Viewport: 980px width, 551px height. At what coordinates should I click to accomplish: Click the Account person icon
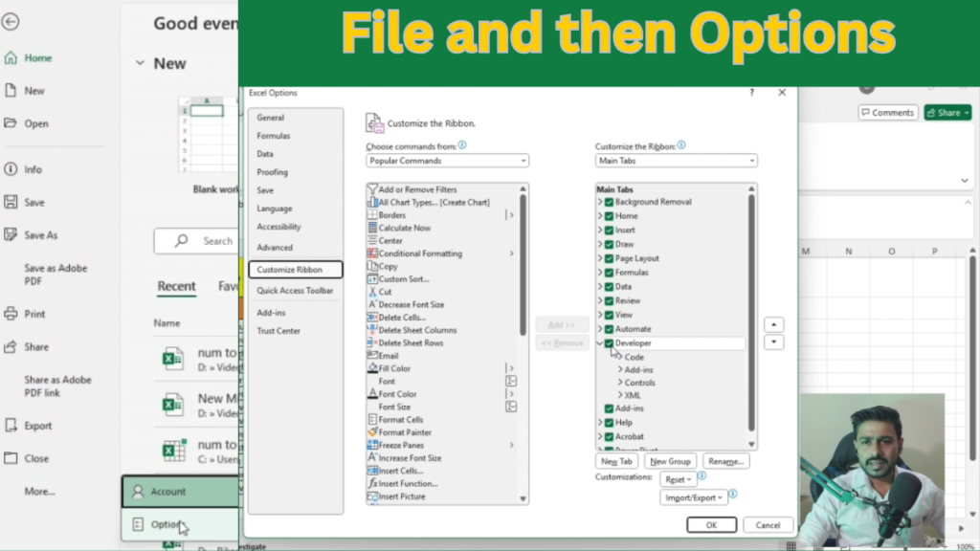(138, 492)
